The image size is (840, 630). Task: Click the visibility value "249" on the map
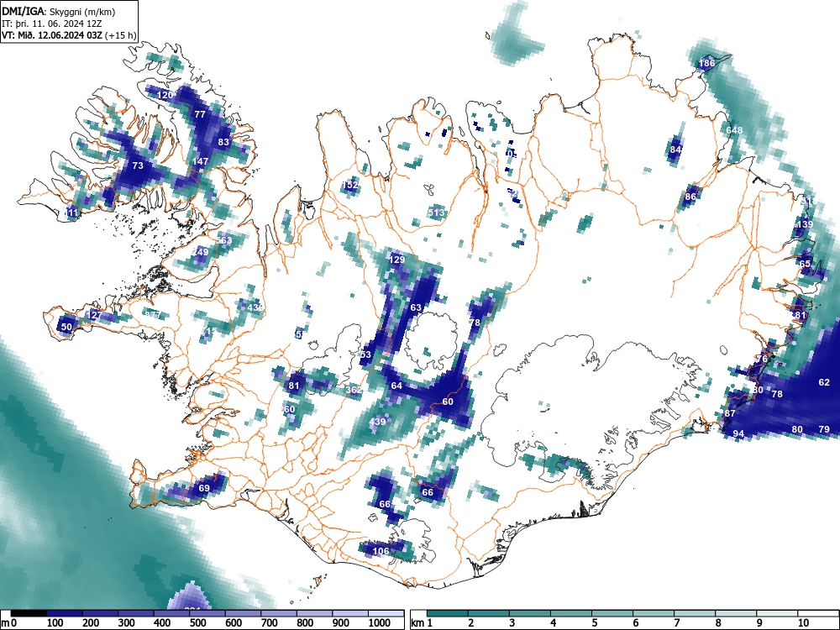201,252
